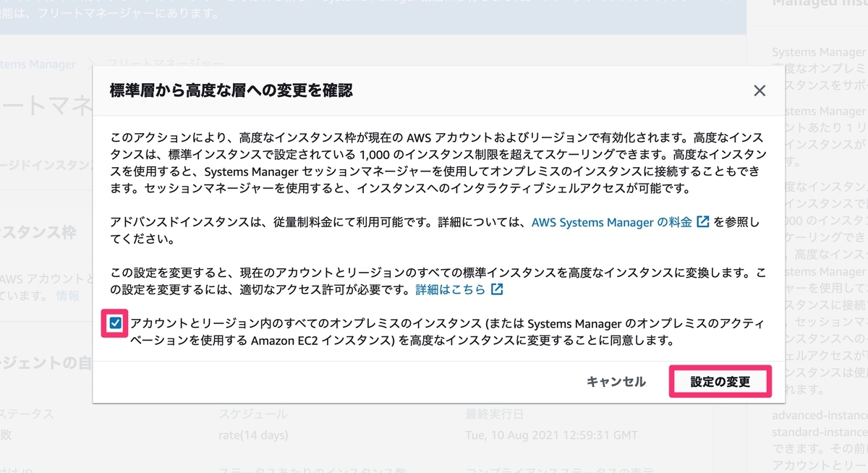Click the キャンセル button
The image size is (868, 473).
(x=616, y=382)
